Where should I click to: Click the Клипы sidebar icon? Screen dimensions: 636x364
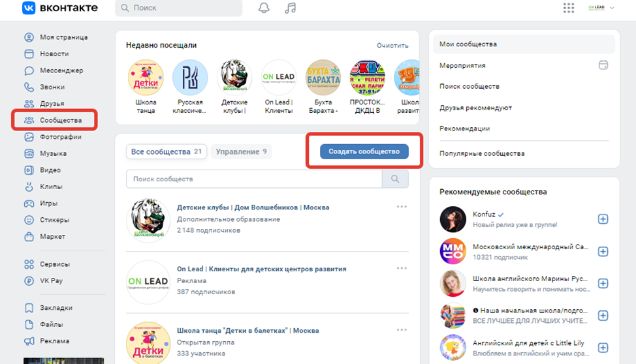(x=29, y=187)
